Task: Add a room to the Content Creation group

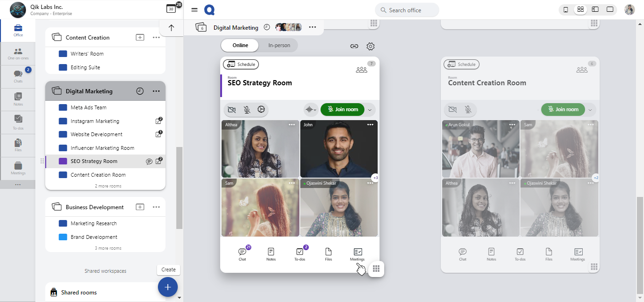Action: click(x=140, y=38)
